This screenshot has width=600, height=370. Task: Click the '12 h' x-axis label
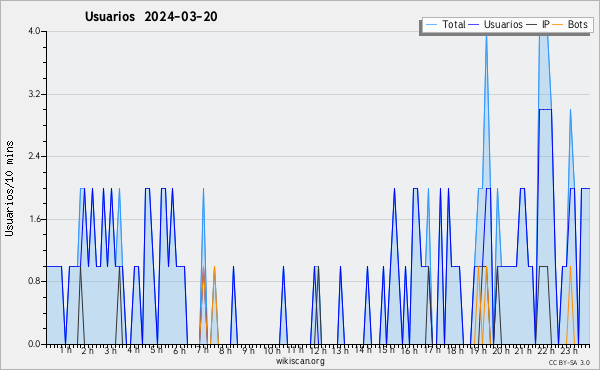318,350
